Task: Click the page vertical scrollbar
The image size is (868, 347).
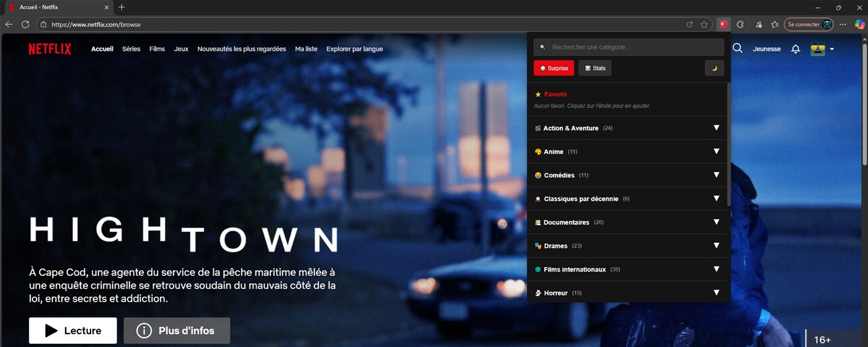Action: (x=864, y=104)
